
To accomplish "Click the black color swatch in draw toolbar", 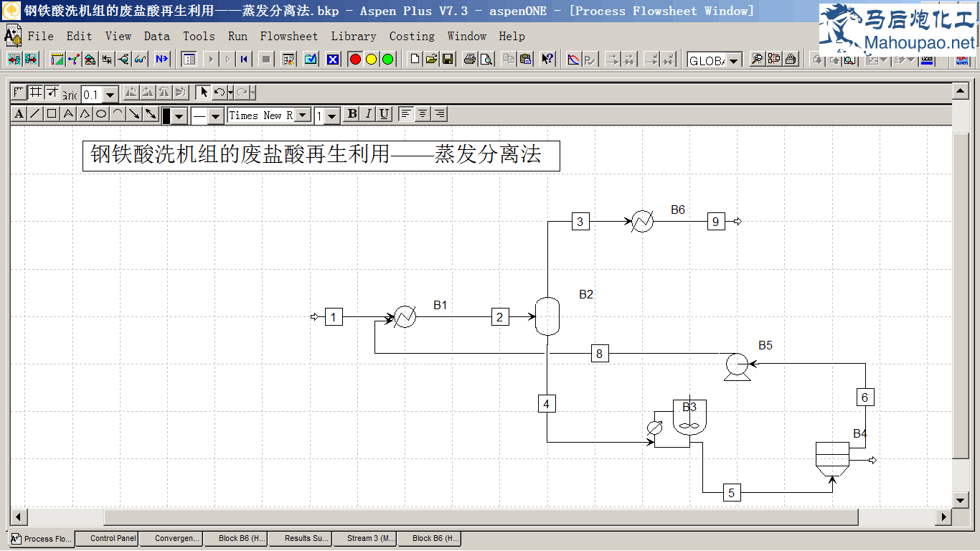I will pos(166,116).
